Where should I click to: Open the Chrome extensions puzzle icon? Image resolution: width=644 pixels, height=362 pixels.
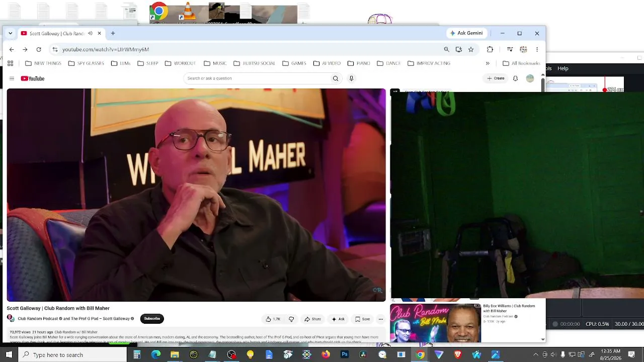click(490, 49)
